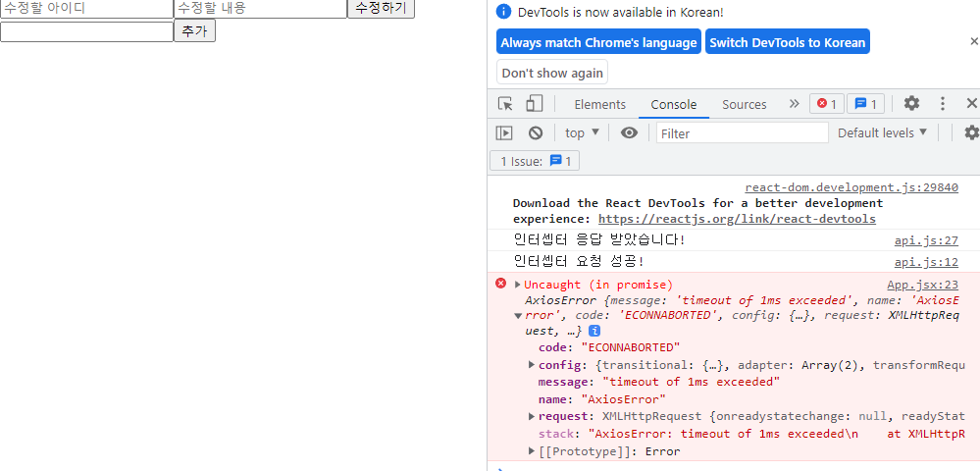980x471 pixels.
Task: Click Switch DevTools to Korean button
Action: point(788,42)
